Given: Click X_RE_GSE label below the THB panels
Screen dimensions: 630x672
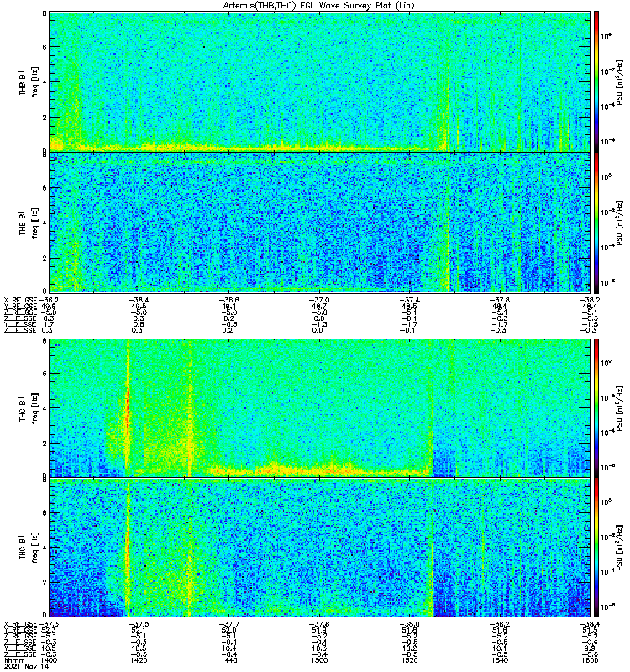Looking at the screenshot, I should tap(20, 300).
